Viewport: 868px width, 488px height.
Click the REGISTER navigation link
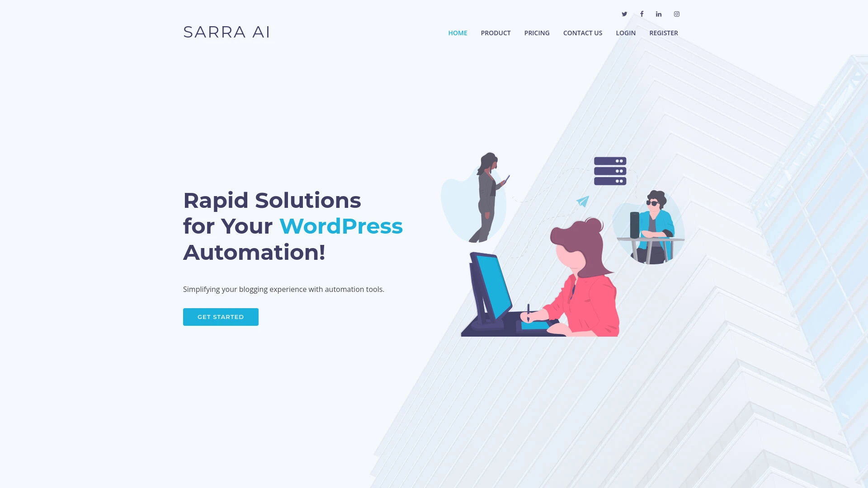664,33
